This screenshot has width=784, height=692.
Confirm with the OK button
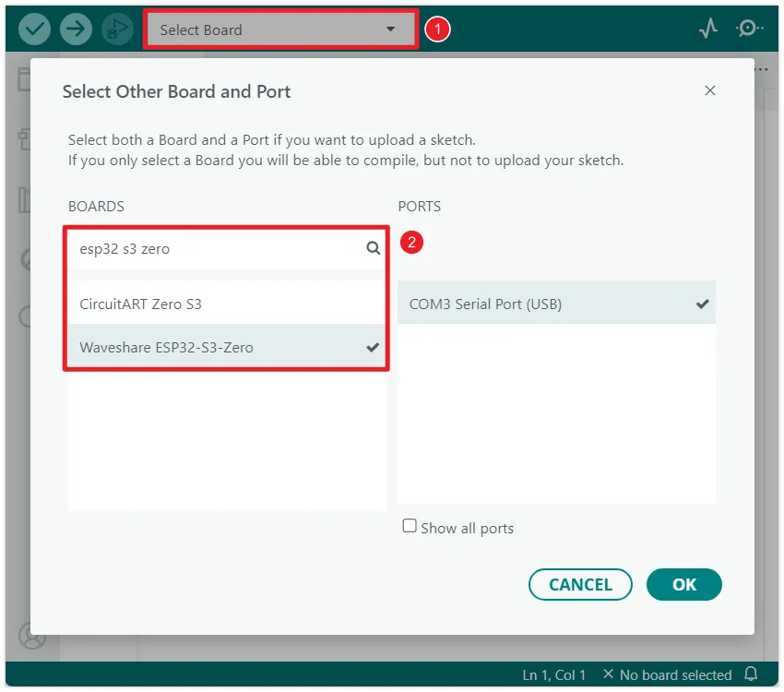(x=683, y=584)
